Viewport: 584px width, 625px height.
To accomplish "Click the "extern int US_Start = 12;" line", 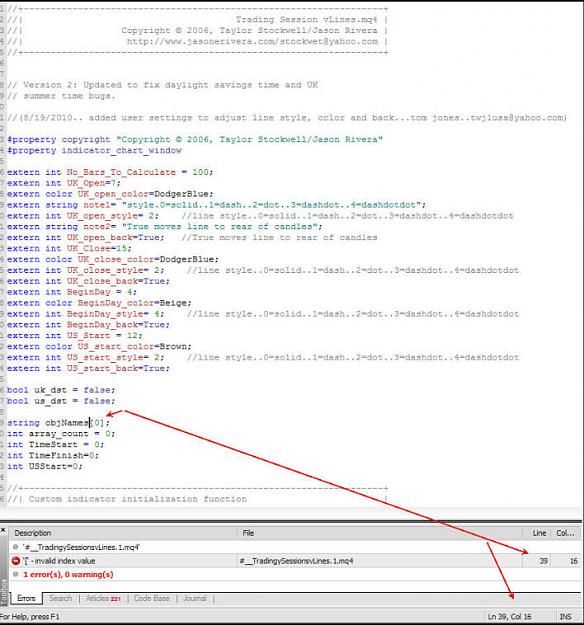I will tap(75, 336).
